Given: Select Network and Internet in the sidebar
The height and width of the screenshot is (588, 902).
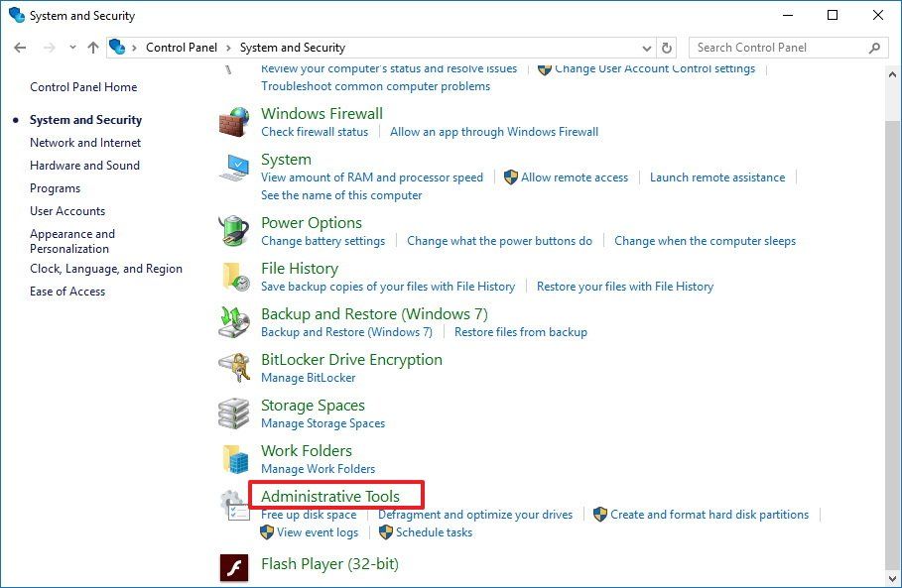Looking at the screenshot, I should point(85,142).
